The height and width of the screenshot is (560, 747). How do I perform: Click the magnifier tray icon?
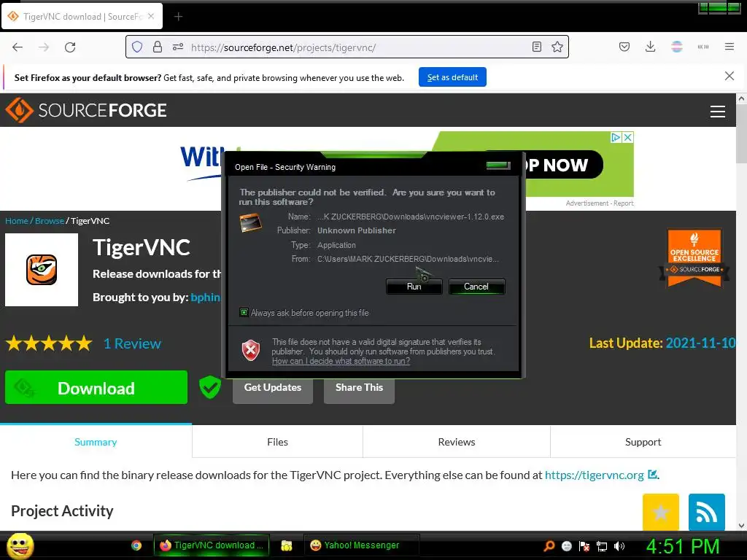549,546
